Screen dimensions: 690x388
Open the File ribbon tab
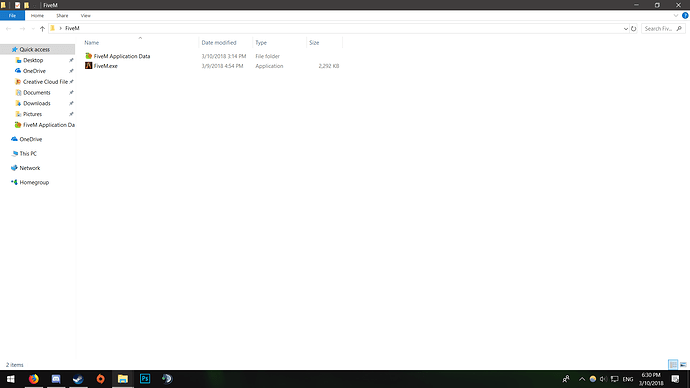pos(12,15)
